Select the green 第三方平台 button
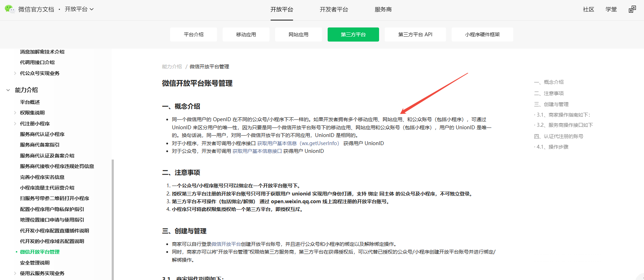 [353, 35]
